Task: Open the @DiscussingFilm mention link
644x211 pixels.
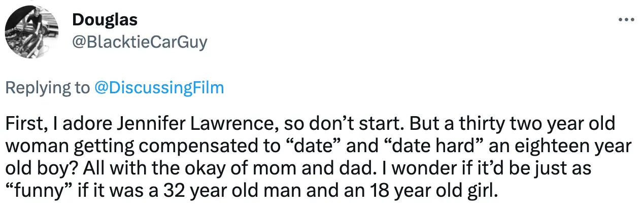Action: point(159,88)
